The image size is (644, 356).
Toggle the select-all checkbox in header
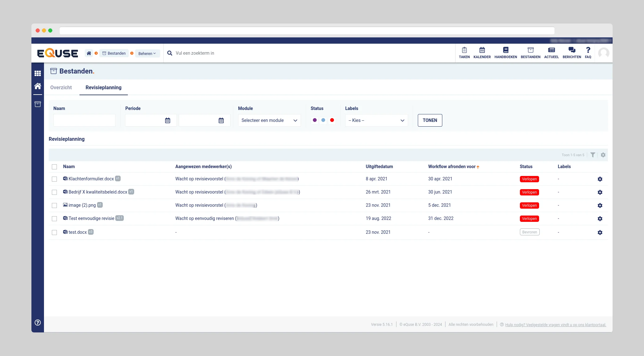(54, 167)
